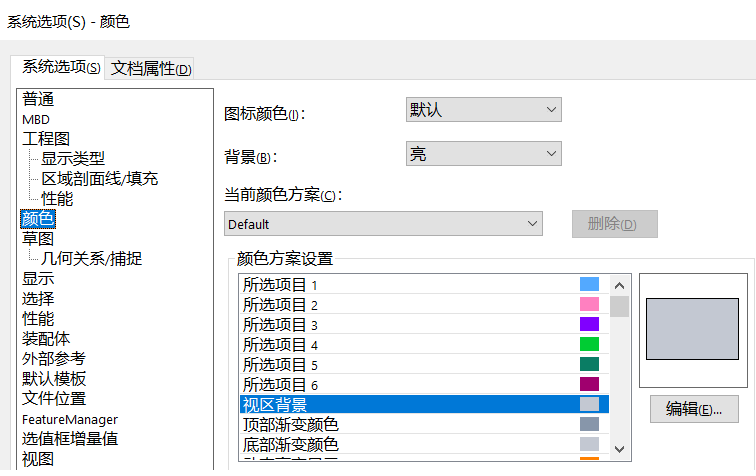Open 工程图 in the options tree

pyautogui.click(x=46, y=139)
